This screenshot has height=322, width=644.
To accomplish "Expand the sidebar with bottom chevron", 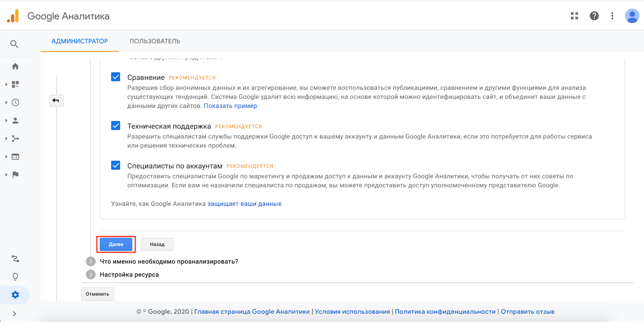I will (14, 314).
